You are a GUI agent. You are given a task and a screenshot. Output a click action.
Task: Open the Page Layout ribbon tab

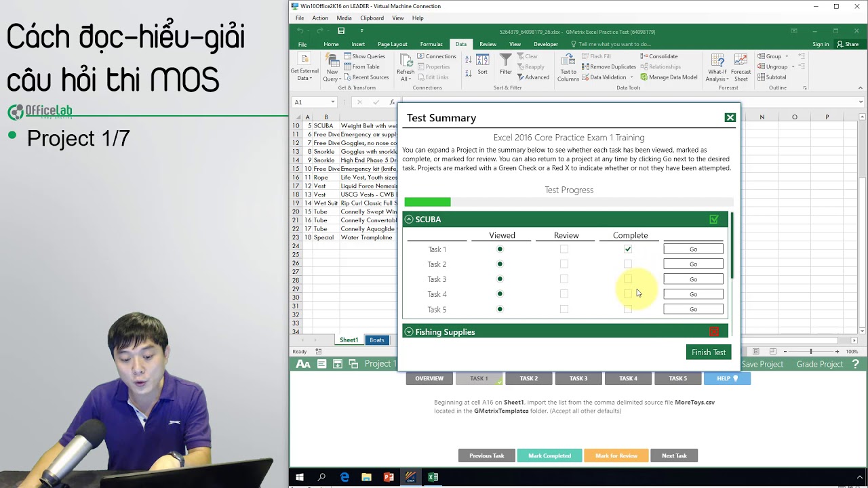pos(393,44)
